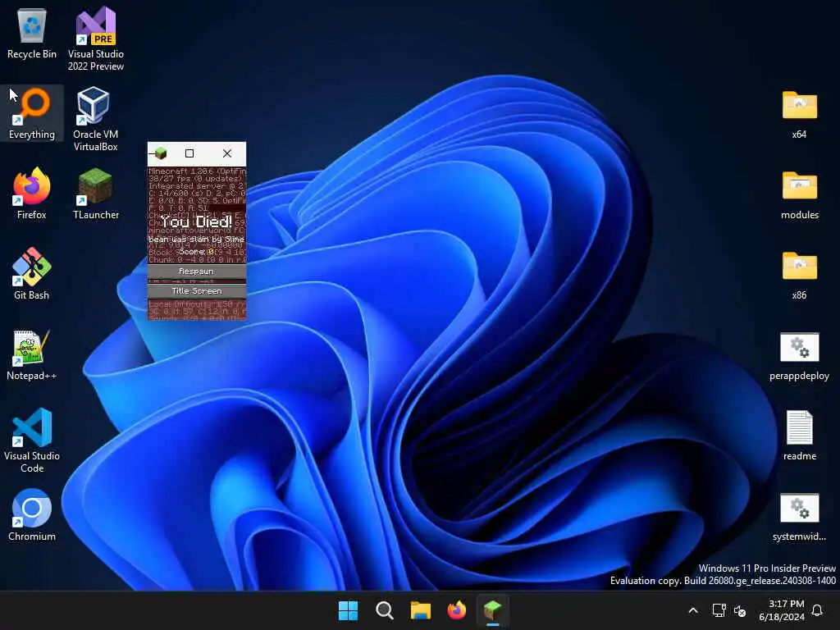Open Oracle VM VirtualBox shortcut
Screen dimensions: 840x630
95,120
